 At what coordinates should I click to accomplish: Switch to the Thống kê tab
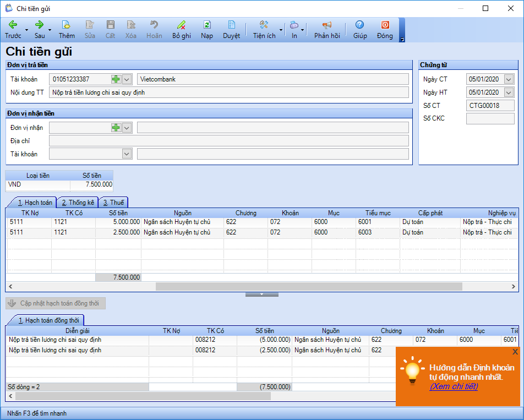click(x=78, y=203)
